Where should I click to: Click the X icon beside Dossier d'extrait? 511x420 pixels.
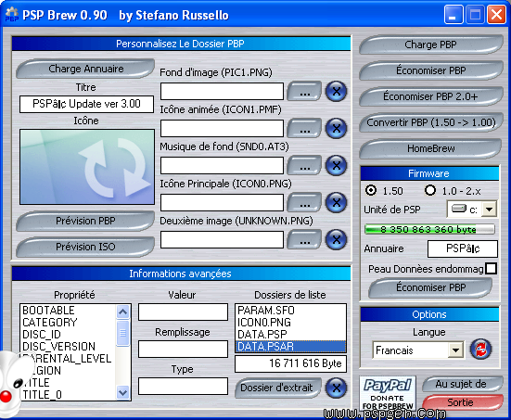click(336, 388)
